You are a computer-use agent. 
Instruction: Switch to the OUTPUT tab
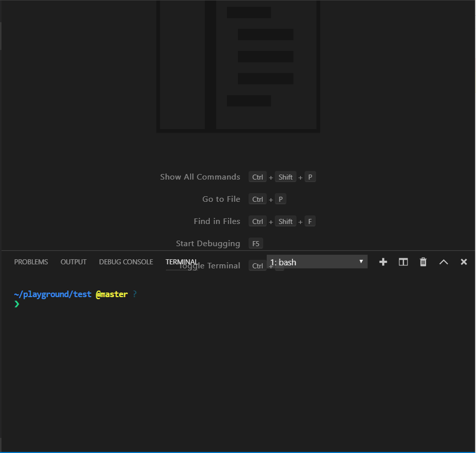pyautogui.click(x=74, y=262)
